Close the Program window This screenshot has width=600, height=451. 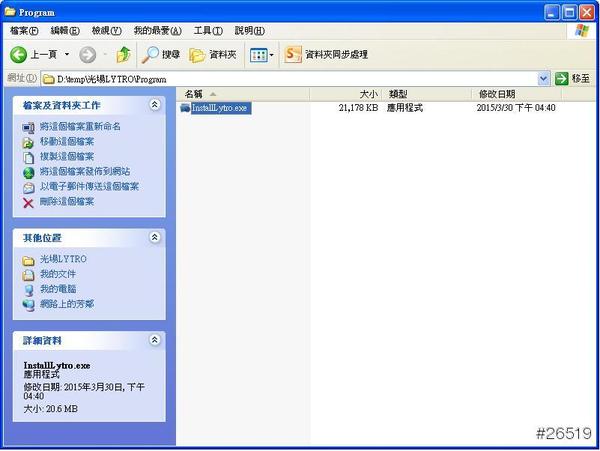pyautogui.click(x=586, y=13)
